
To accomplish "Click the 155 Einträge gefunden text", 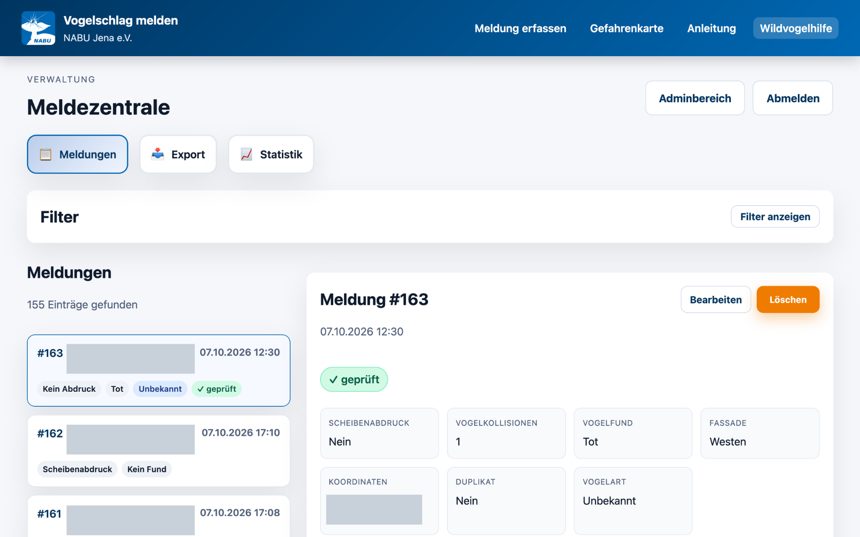I will point(82,304).
